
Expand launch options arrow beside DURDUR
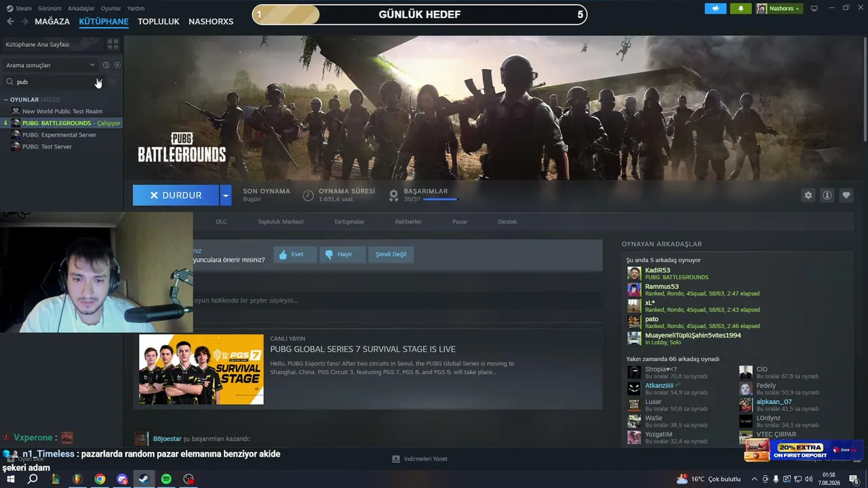point(226,195)
